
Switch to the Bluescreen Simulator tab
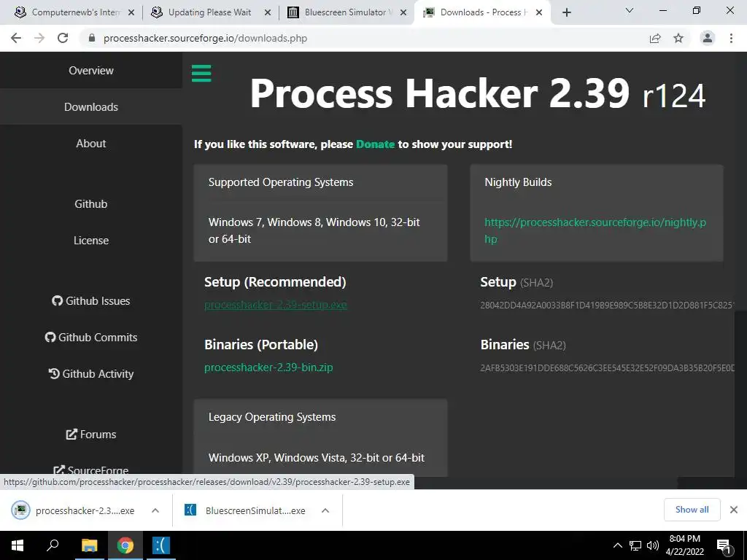pos(345,12)
